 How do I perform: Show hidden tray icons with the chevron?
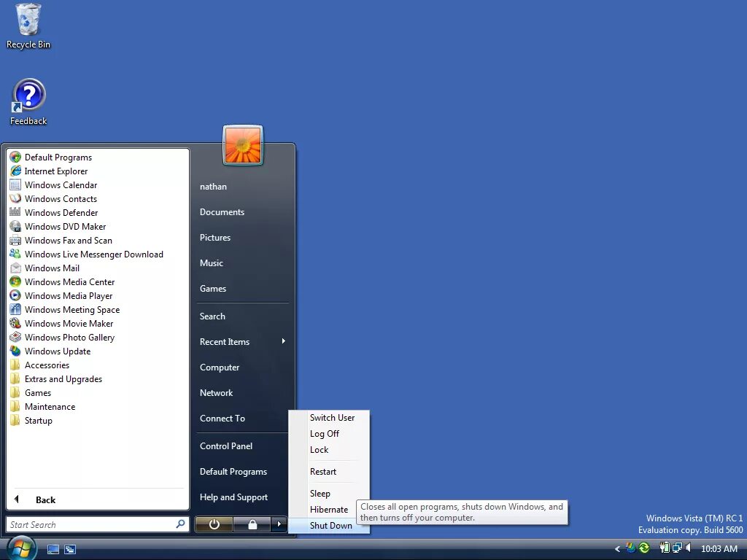coord(617,549)
